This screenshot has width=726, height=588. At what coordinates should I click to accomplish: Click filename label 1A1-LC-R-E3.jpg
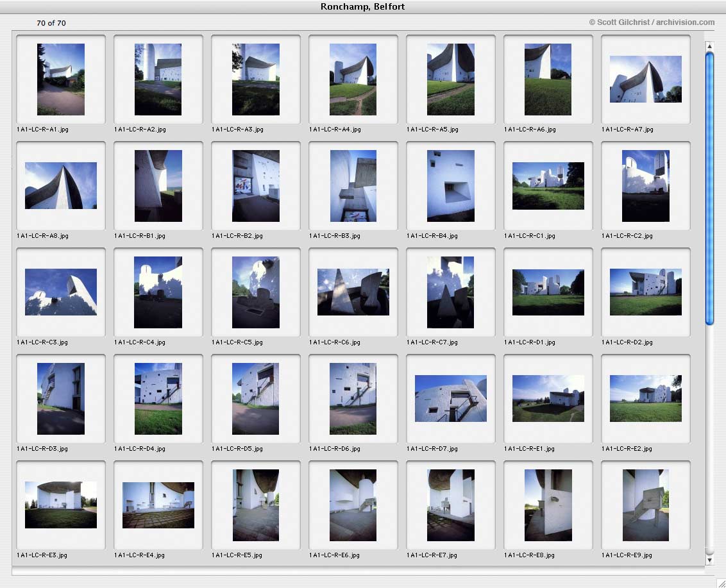point(42,555)
